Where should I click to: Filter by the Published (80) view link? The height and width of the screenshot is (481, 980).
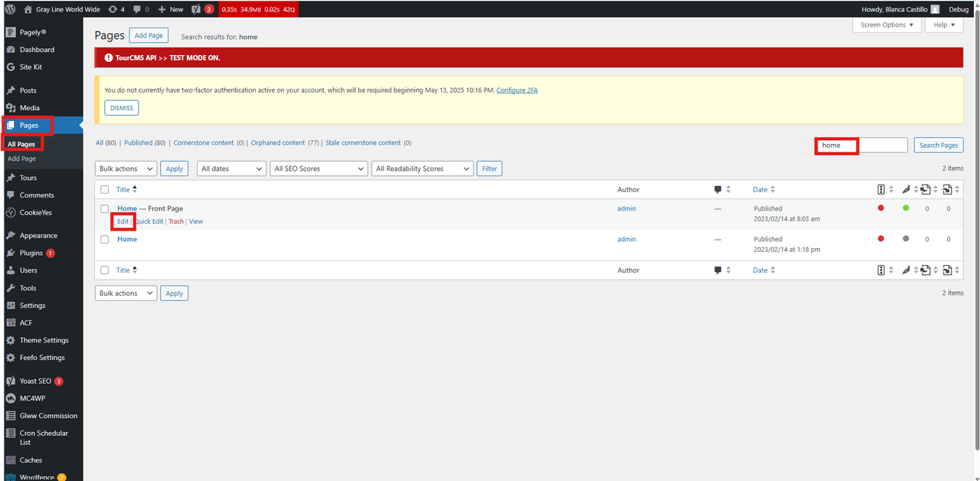pos(145,143)
